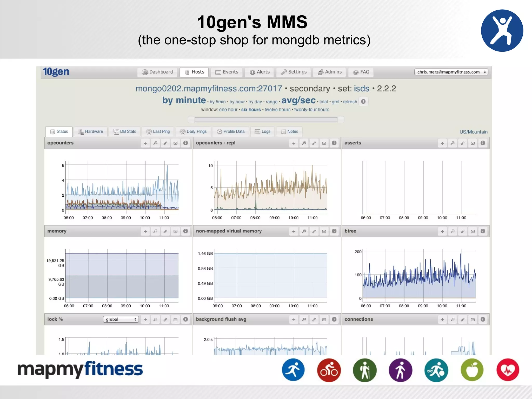Screen dimensions: 532x399
Task: Open the Events menu item
Action: tap(227, 72)
